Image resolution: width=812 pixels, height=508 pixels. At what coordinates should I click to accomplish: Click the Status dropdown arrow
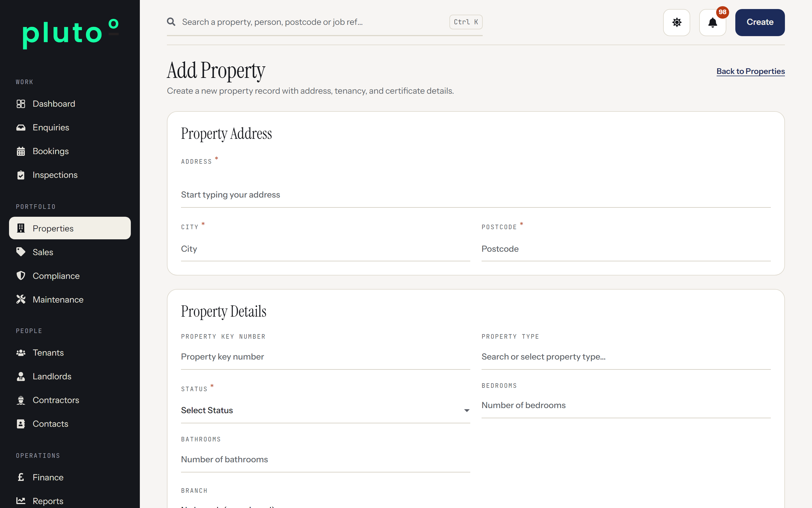(466, 411)
